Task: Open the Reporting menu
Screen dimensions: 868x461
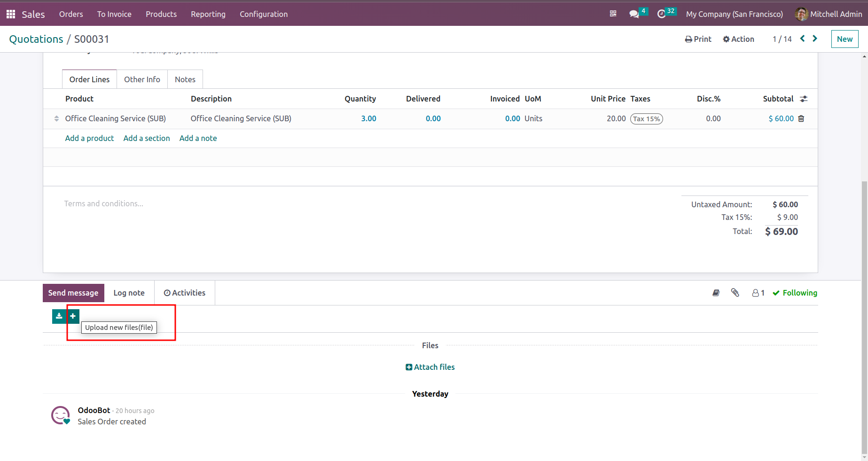Action: (208, 14)
